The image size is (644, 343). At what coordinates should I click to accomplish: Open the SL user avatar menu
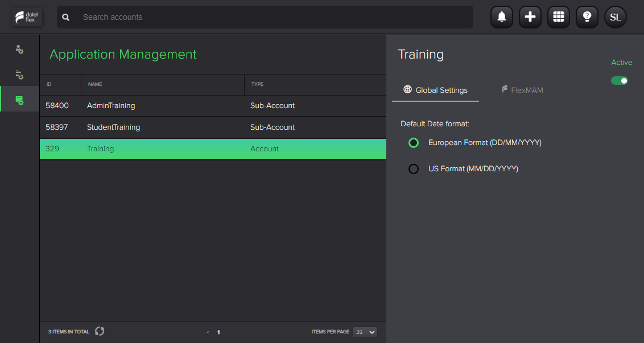coord(615,17)
